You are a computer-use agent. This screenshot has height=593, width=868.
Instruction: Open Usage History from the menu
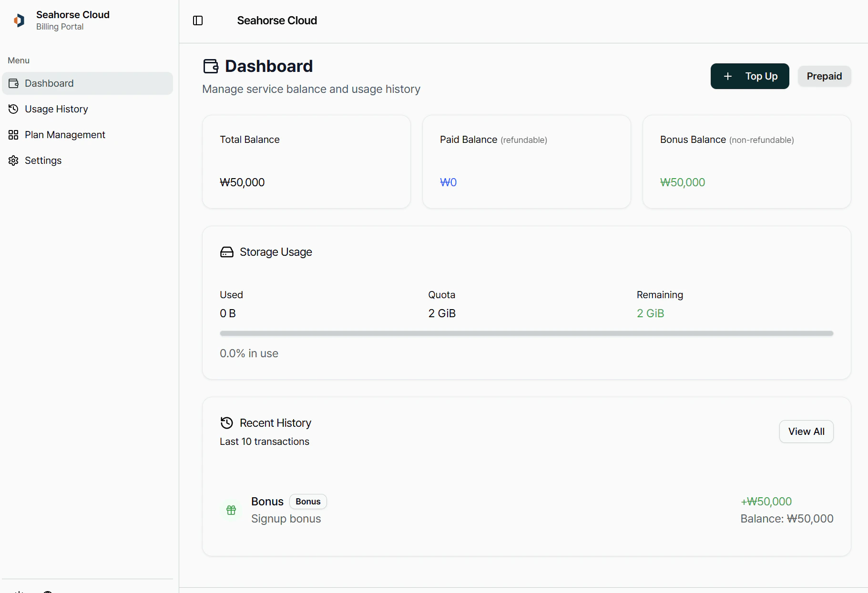[x=87, y=109]
